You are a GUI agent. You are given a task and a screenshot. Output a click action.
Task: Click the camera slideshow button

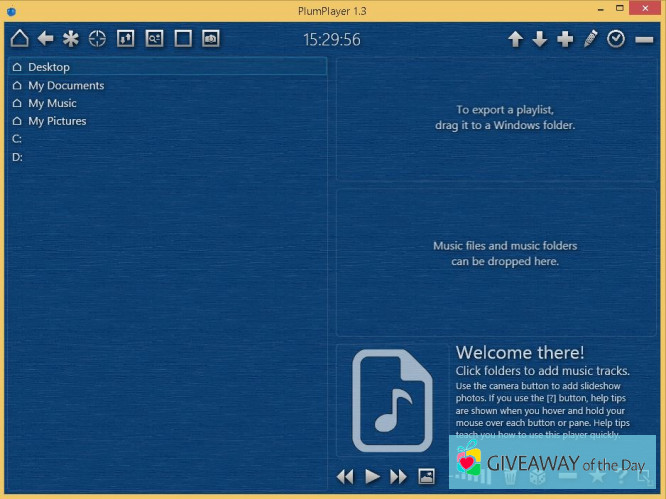[211, 39]
